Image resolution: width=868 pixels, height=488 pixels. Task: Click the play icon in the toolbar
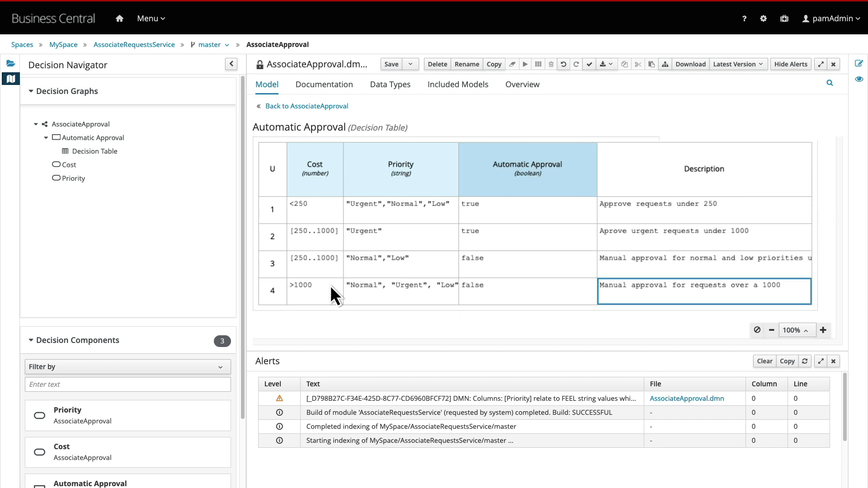pos(525,64)
